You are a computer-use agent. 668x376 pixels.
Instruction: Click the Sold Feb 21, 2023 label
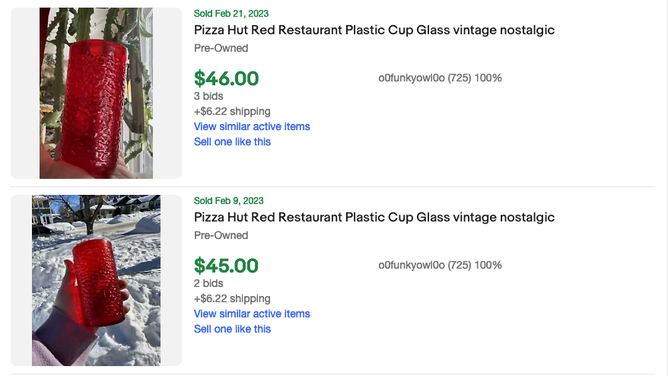(x=231, y=14)
